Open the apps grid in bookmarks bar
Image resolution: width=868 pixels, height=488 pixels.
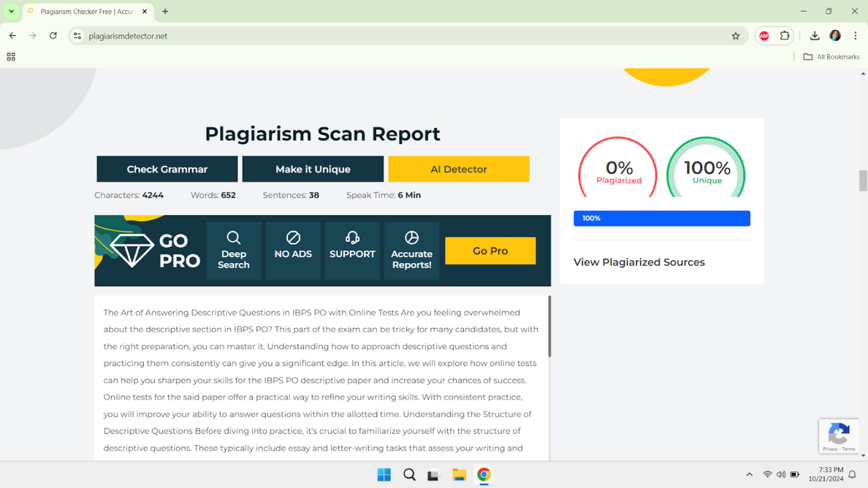point(11,56)
